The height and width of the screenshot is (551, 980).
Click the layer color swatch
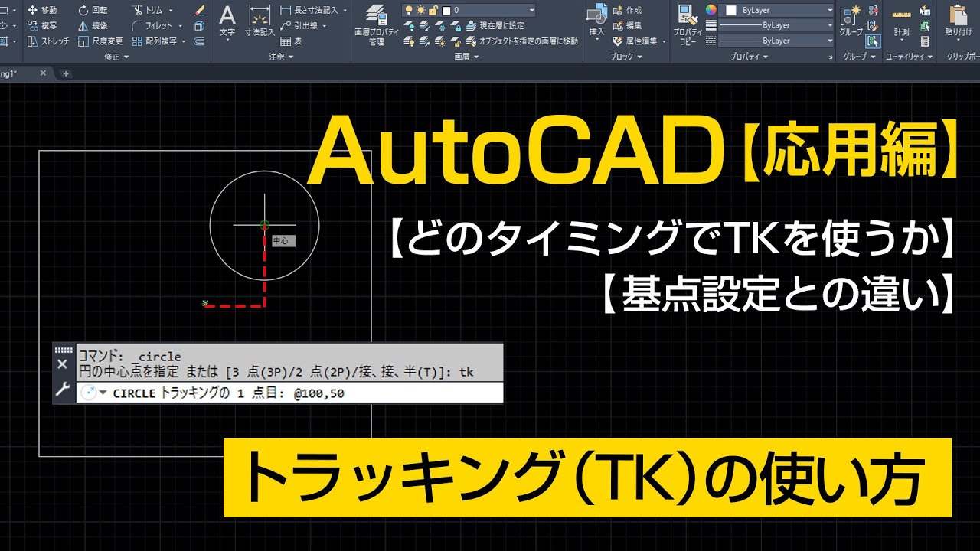point(446,10)
